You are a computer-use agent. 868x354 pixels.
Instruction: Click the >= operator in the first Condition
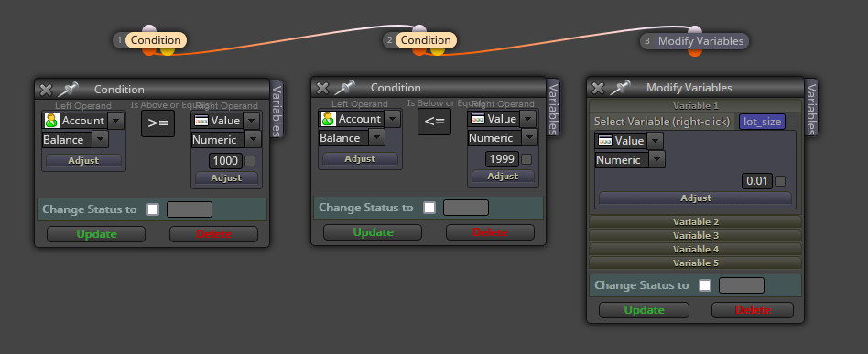pyautogui.click(x=157, y=123)
